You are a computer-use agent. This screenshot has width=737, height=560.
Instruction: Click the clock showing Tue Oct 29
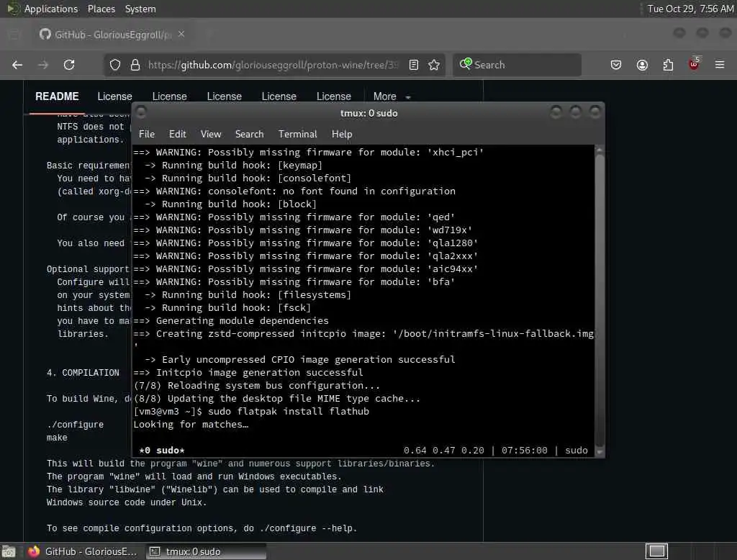(x=690, y=9)
